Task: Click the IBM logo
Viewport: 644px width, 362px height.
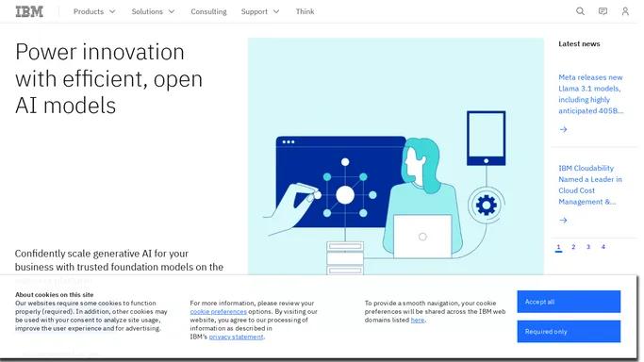Action: coord(29,11)
